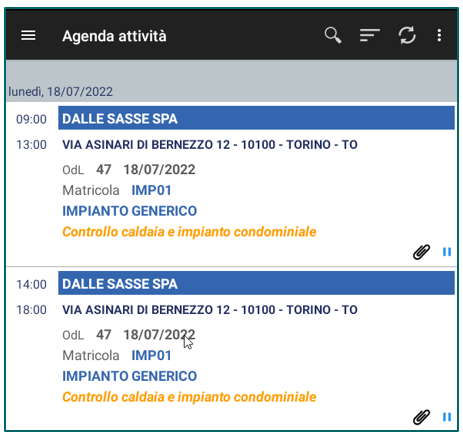Pause the 09:00 activity

447,252
